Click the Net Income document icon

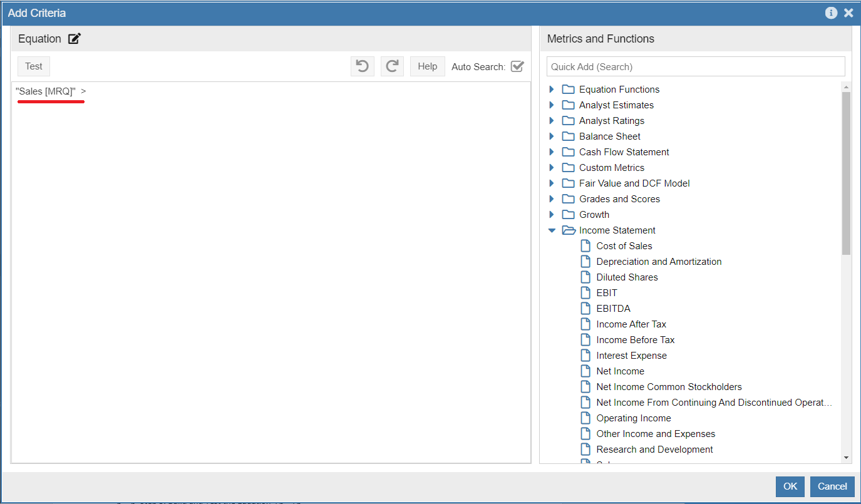coord(585,371)
